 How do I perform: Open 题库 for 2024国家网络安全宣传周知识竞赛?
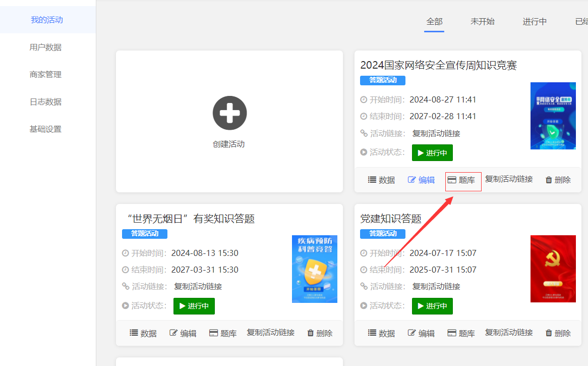[x=461, y=180]
